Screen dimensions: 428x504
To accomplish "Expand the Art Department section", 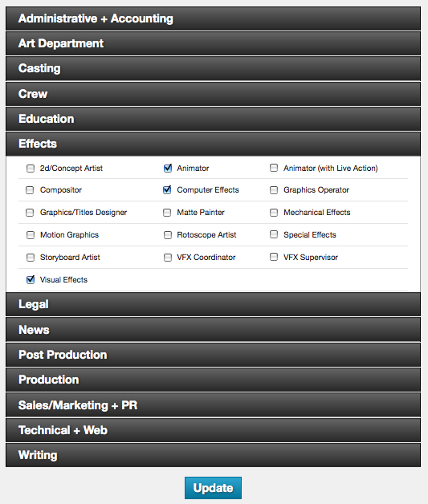I will coord(213,43).
